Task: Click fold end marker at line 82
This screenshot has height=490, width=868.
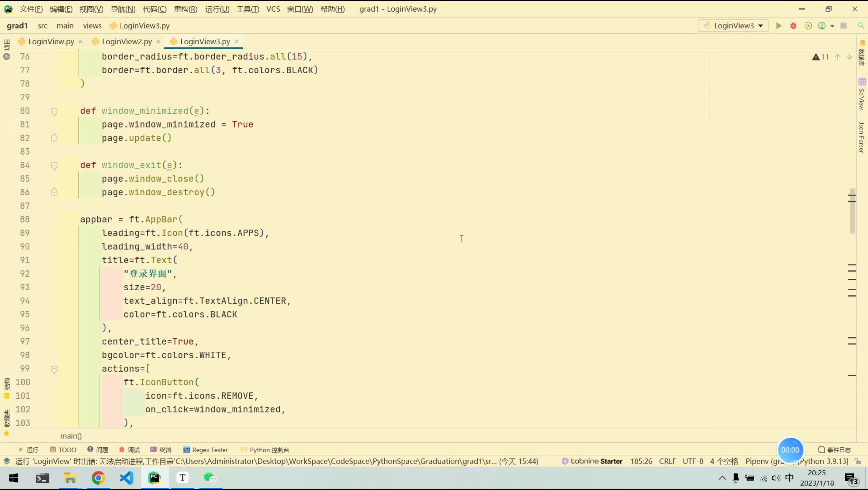Action: [54, 137]
